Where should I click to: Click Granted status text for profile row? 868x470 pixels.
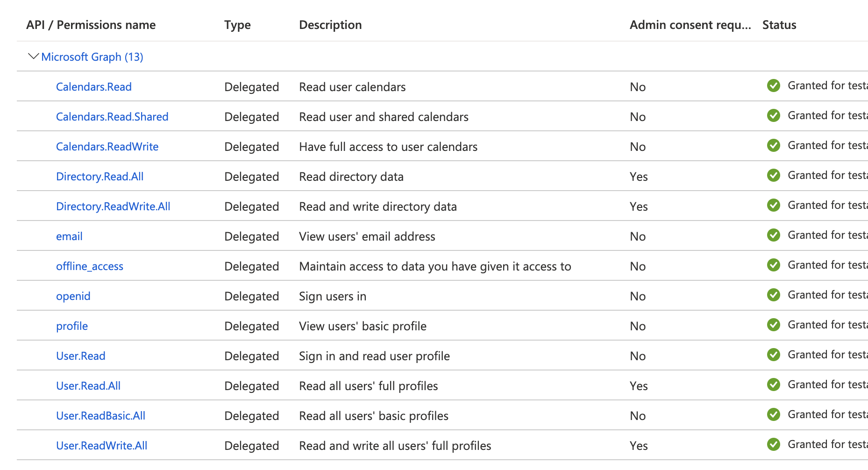827,325
